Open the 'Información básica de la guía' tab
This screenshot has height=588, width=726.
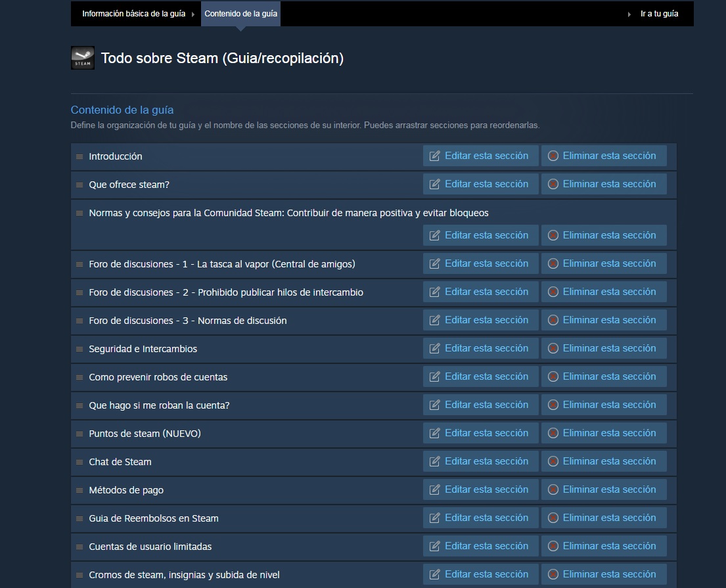tap(134, 14)
